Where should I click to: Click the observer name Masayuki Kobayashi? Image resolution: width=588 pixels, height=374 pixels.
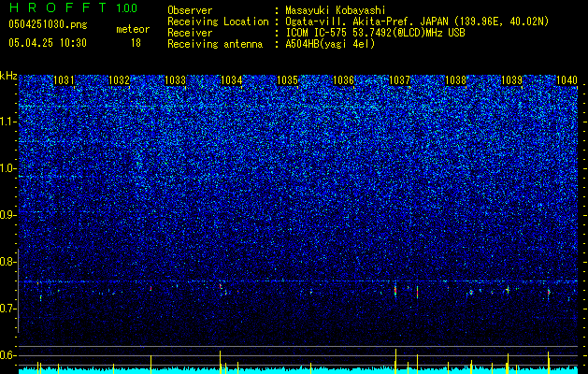(x=336, y=10)
